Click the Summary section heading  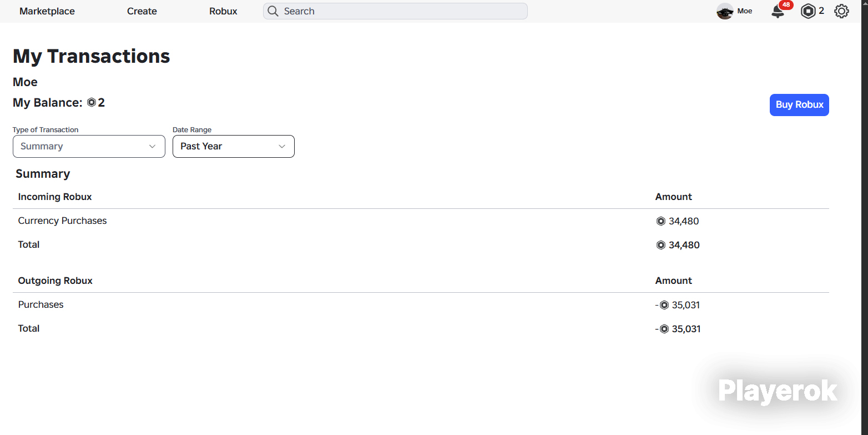click(43, 174)
